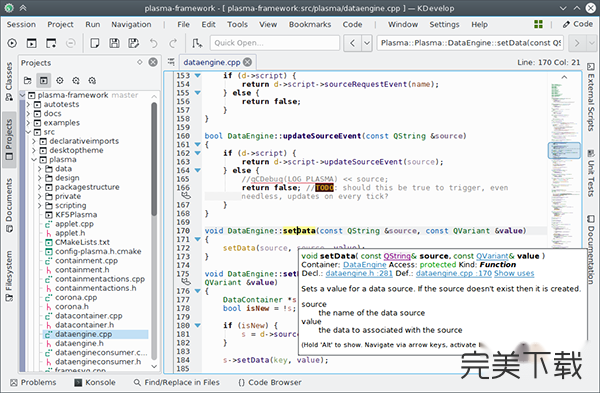This screenshot has height=393, width=600.
Task: Select CMakeLists.txt in the project tree
Action: (x=82, y=242)
